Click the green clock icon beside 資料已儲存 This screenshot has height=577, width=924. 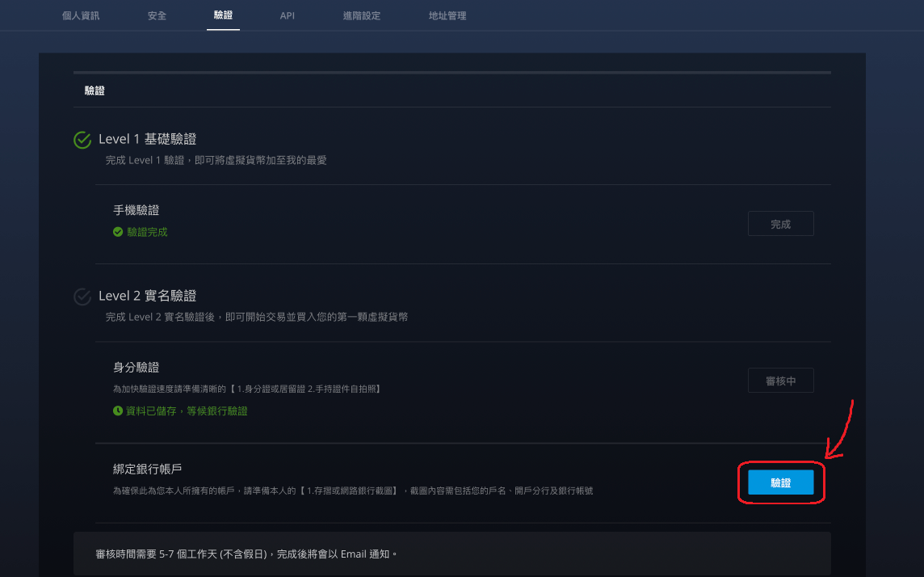tap(119, 411)
